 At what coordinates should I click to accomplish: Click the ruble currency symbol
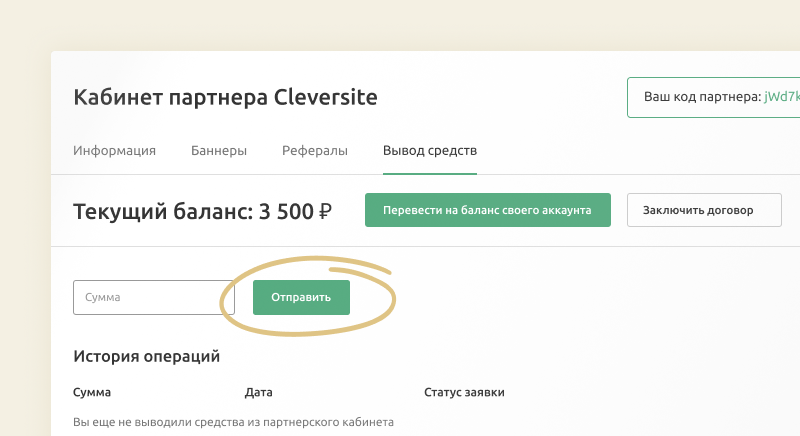(x=325, y=212)
